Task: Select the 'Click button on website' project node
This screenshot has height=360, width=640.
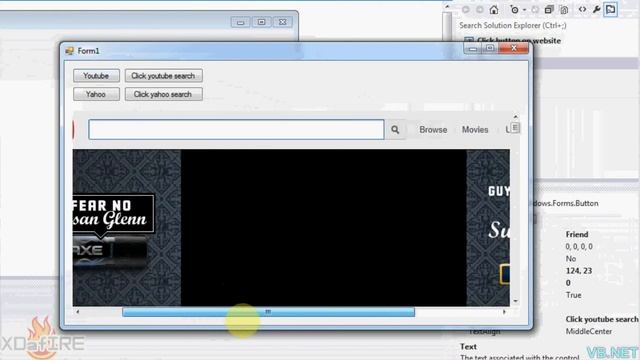Action: tap(518, 40)
